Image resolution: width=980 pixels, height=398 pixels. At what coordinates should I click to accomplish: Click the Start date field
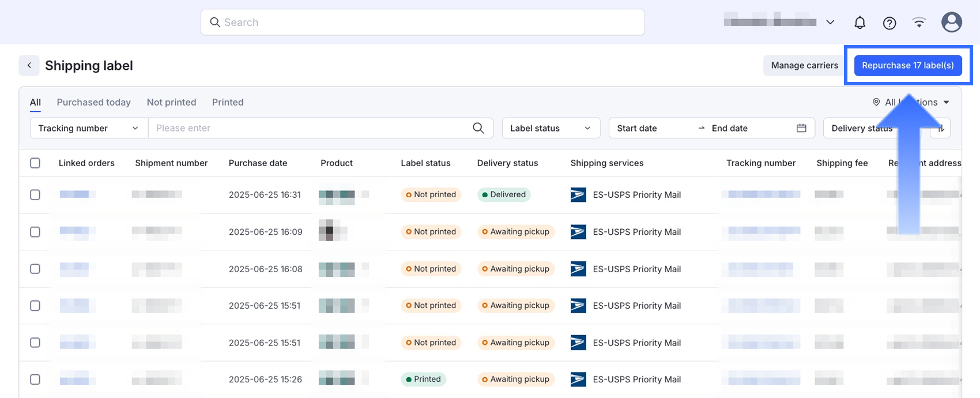[637, 128]
